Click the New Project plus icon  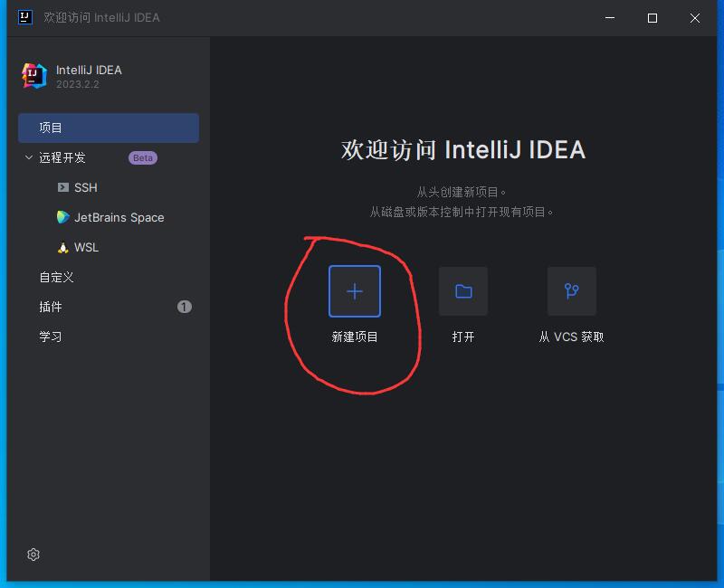coord(355,291)
